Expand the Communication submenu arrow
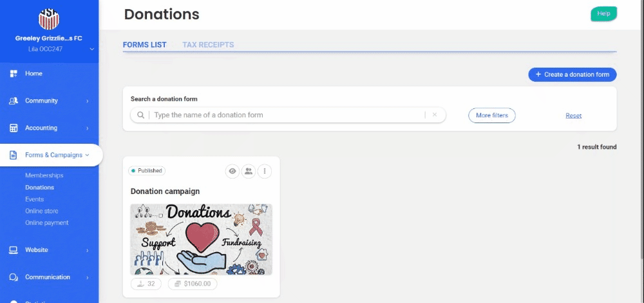The height and width of the screenshot is (303, 644). pos(88,277)
